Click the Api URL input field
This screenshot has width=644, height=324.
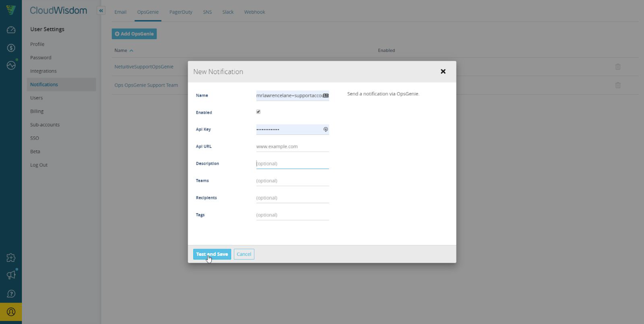click(x=292, y=146)
